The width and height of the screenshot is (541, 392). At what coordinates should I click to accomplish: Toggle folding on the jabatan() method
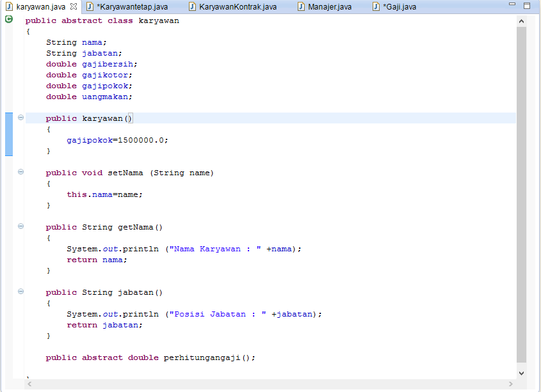click(x=20, y=292)
